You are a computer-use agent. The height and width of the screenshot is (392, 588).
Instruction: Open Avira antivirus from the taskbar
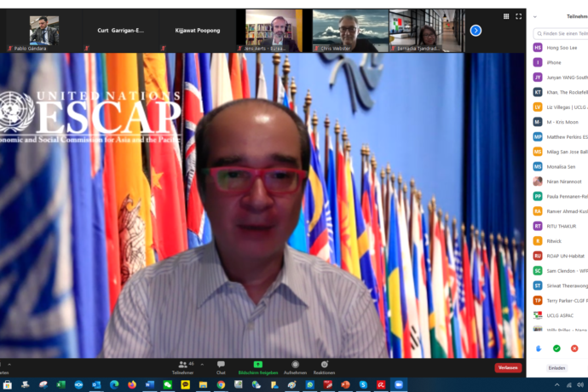(381, 384)
